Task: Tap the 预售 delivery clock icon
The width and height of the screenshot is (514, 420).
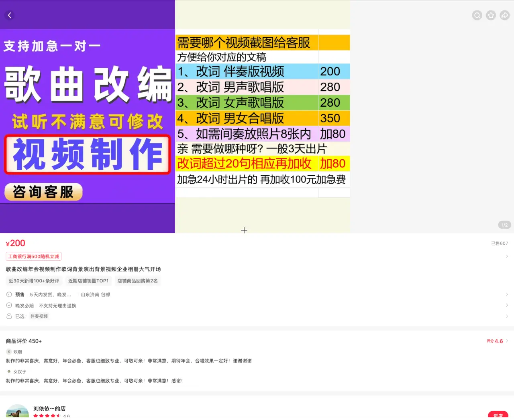Action: point(9,294)
